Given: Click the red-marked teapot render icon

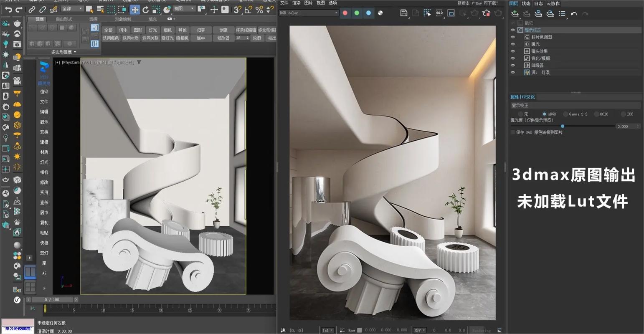Looking at the screenshot, I should click(x=486, y=13).
